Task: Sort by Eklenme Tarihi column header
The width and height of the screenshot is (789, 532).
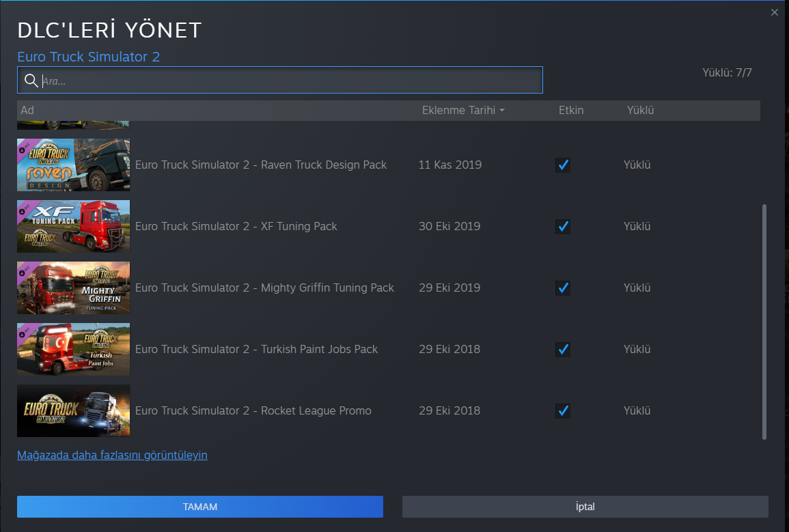Action: point(458,110)
